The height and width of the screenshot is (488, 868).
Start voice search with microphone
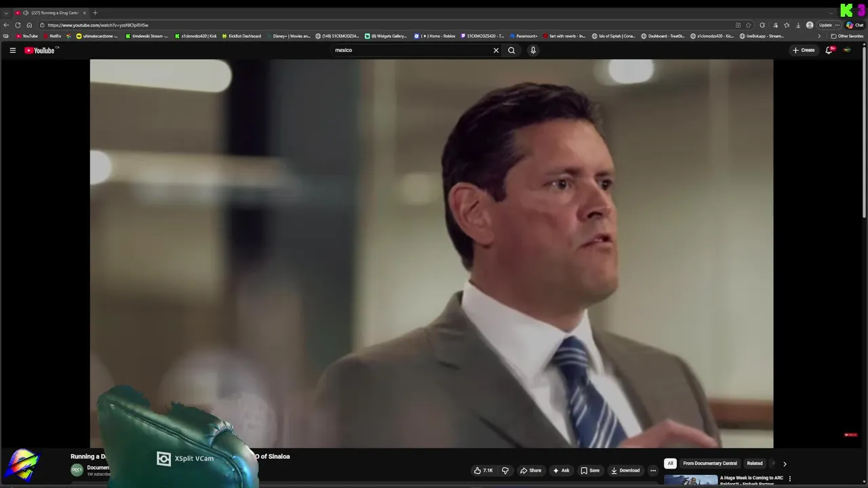pos(533,50)
